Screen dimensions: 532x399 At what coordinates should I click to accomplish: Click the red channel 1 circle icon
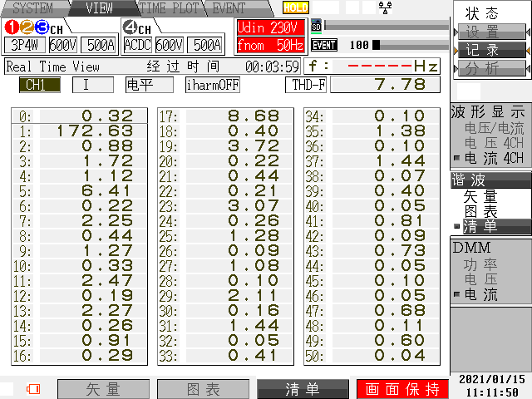tap(12, 27)
